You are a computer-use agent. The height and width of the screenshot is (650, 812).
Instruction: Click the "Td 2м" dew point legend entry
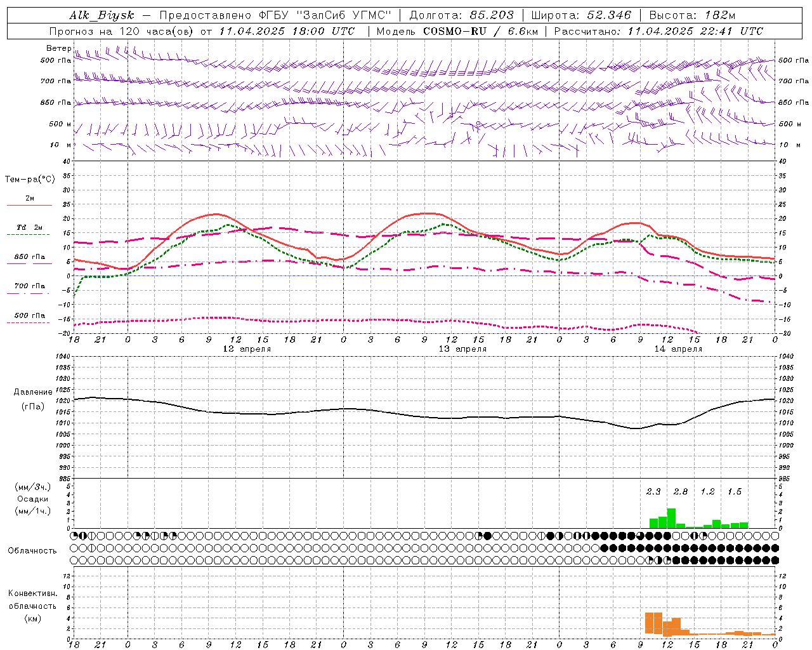[x=30, y=227]
